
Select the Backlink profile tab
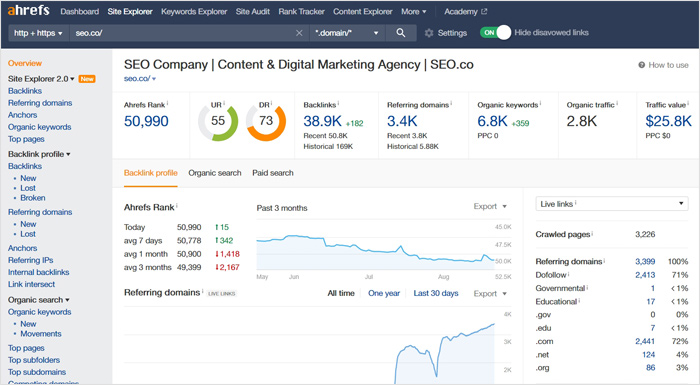(x=150, y=173)
